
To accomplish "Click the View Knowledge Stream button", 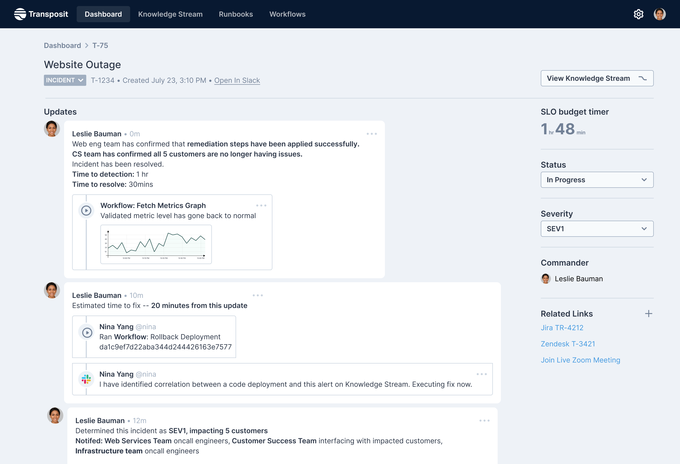I will (x=597, y=78).
